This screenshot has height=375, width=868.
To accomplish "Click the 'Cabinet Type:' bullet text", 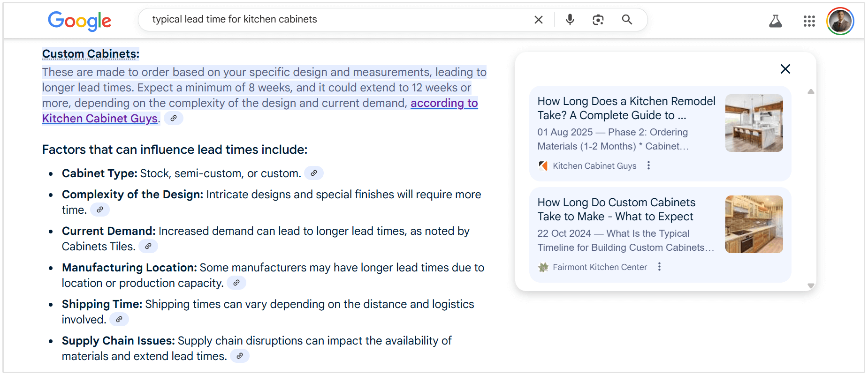I will 99,173.
